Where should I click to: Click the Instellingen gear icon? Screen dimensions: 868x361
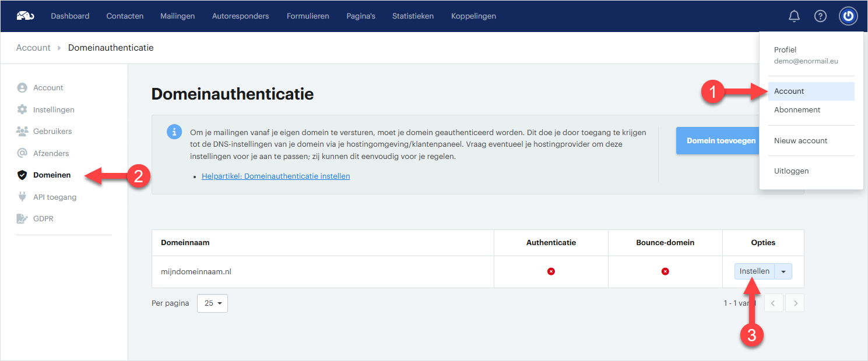point(22,109)
